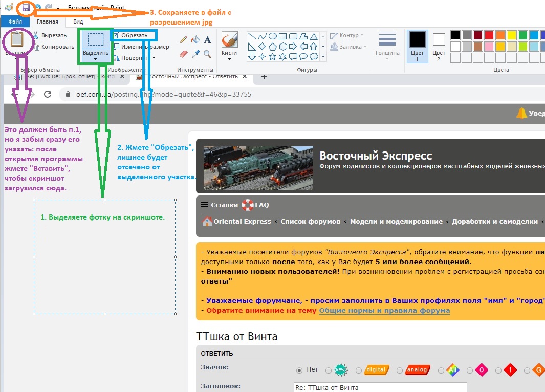This screenshot has width=545, height=392.
Task: Click the notification bell icon on forum page
Action: pyautogui.click(x=521, y=113)
